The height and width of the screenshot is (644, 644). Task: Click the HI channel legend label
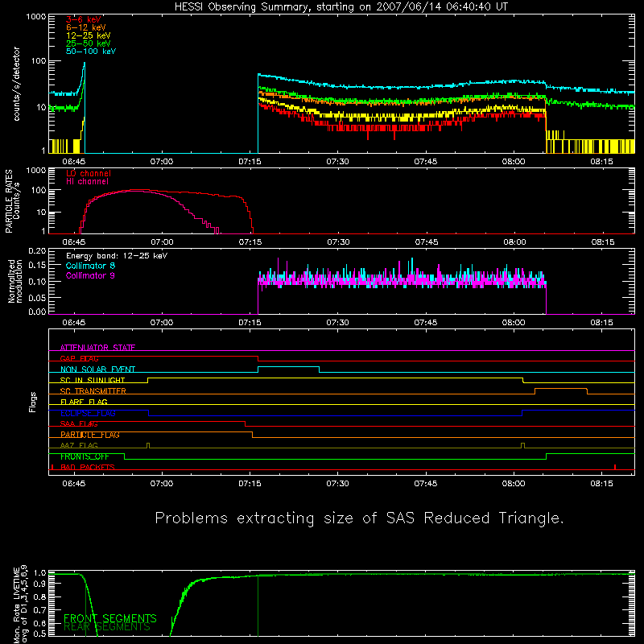coord(87,182)
